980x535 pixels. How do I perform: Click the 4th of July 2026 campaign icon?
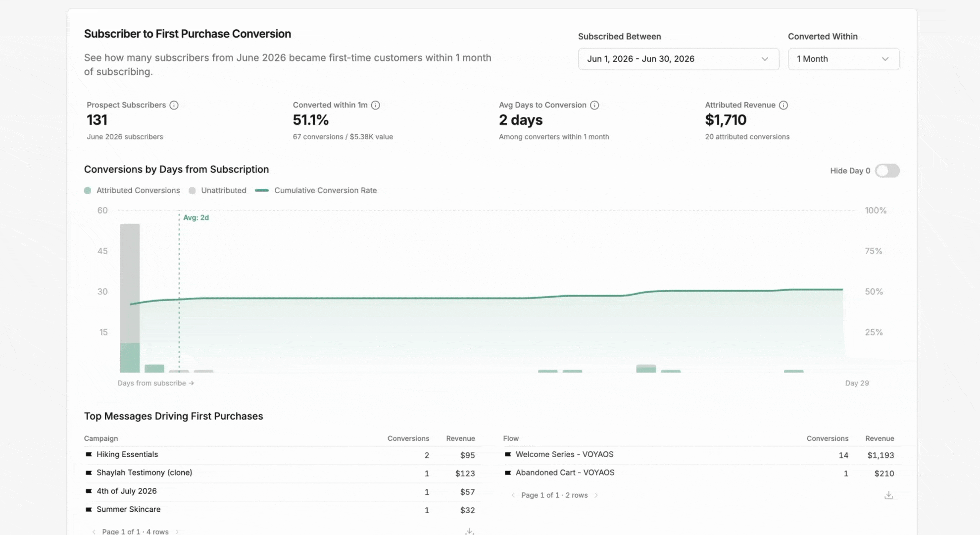pos(89,491)
